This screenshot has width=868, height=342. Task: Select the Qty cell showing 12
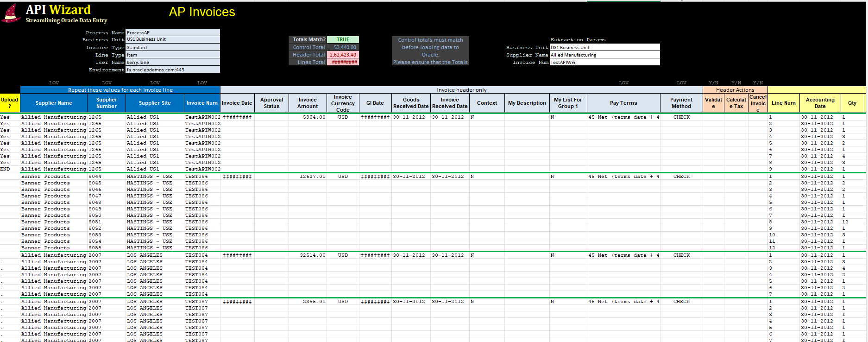pyautogui.click(x=852, y=222)
